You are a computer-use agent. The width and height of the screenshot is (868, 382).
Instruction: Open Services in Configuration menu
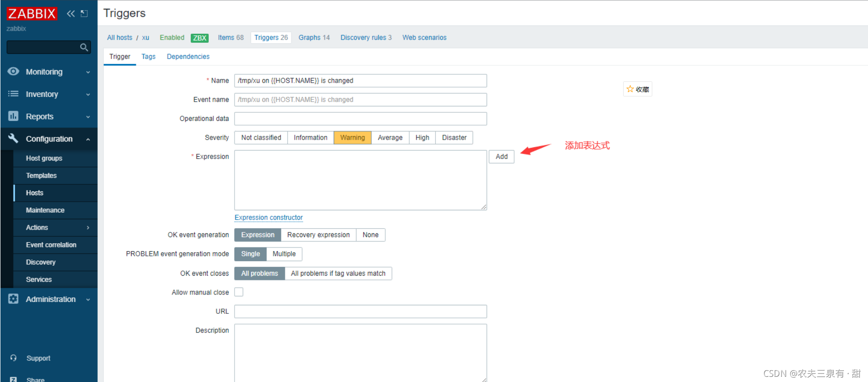(x=55, y=279)
